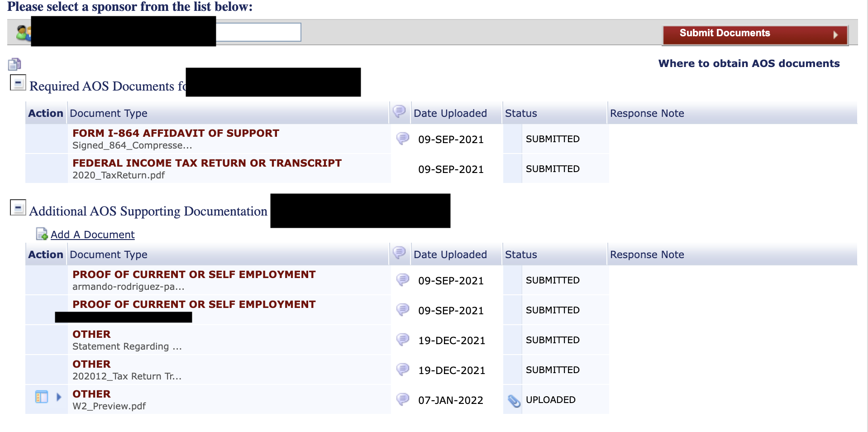Expand action arrow for W2_Preview.pdf row
The height and width of the screenshot is (432, 868).
58,397
